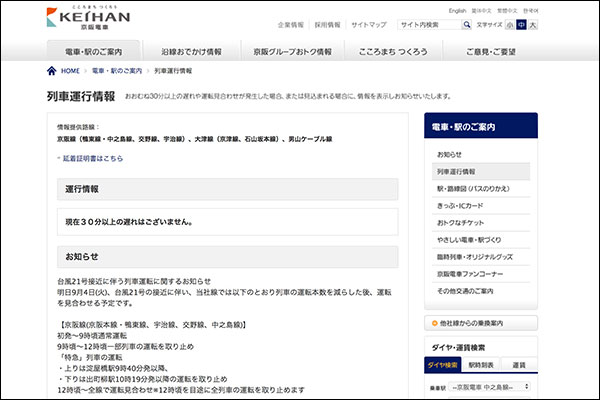Click the HOME house icon in breadcrumb
Viewport: 600px width, 400px height.
(x=52, y=72)
